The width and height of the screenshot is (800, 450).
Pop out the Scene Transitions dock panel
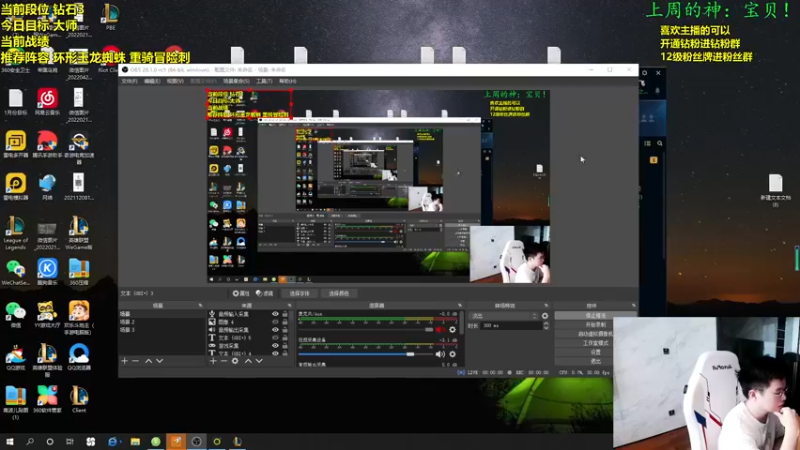point(546,306)
